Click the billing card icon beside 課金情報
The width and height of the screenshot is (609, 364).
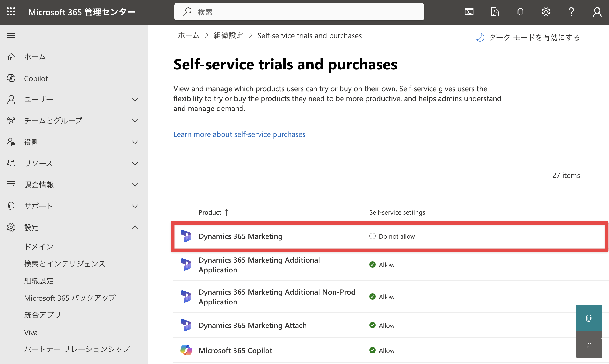pyautogui.click(x=11, y=185)
